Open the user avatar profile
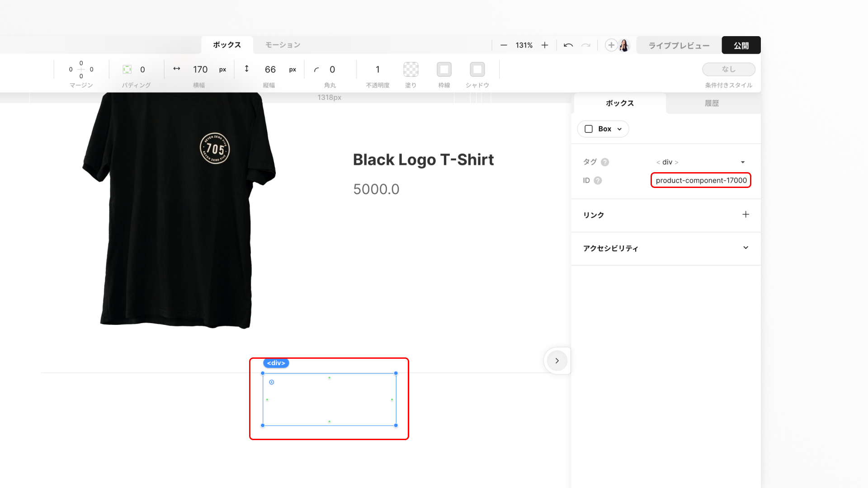 (624, 45)
